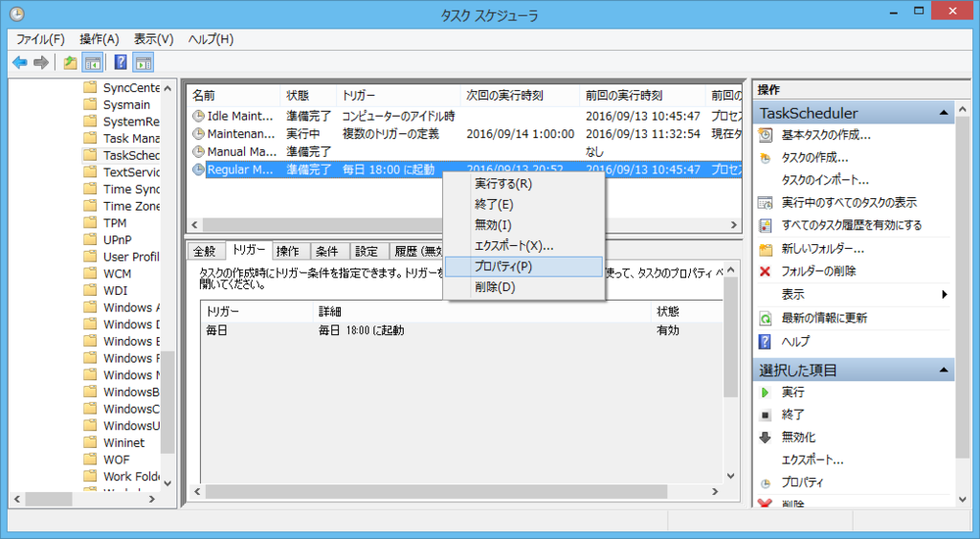Click the actions pane scroll down arrow
This screenshot has width=980, height=539.
click(963, 500)
